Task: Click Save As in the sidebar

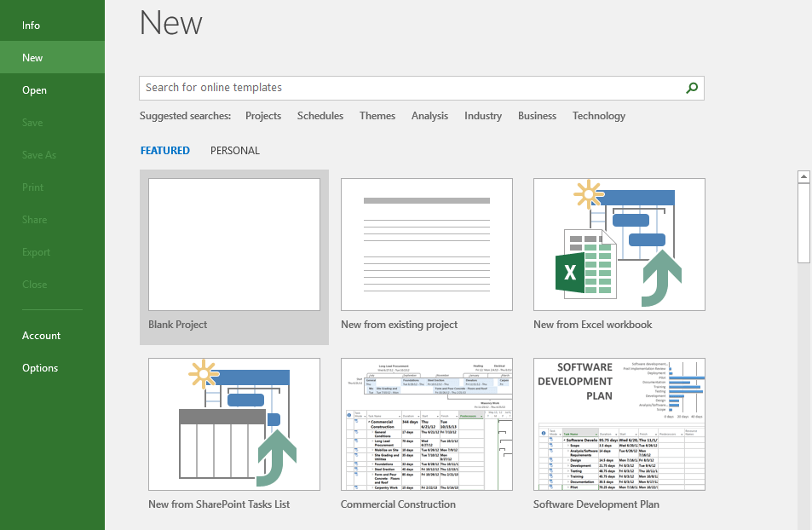Action: point(52,155)
